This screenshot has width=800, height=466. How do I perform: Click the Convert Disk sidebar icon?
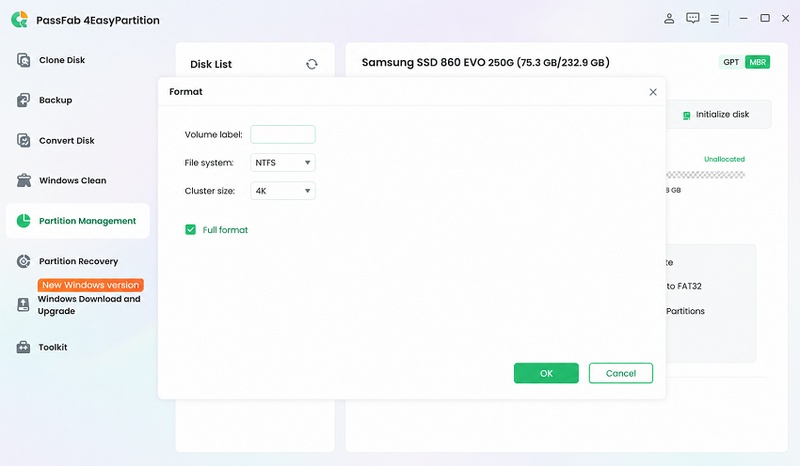point(23,140)
